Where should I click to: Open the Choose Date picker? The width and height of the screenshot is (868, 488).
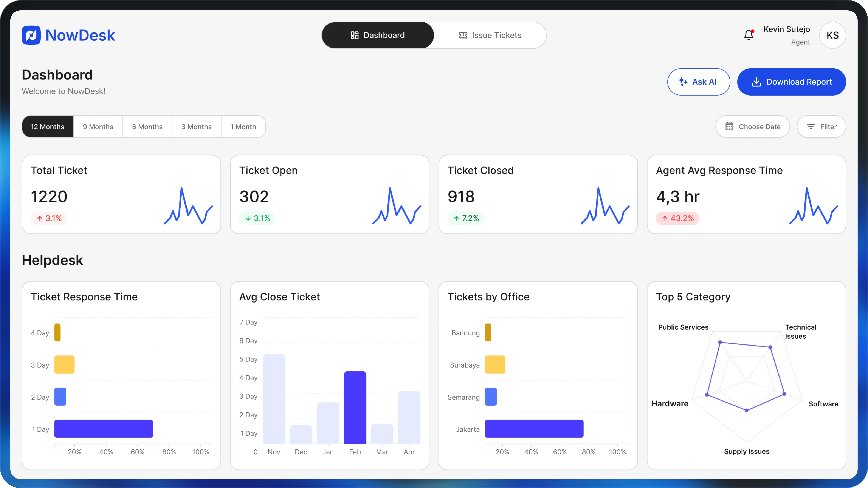coord(752,127)
